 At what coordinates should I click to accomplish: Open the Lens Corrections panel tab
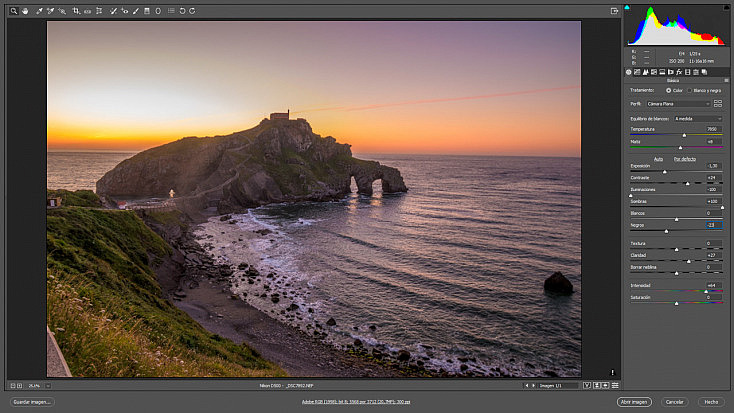pos(671,72)
